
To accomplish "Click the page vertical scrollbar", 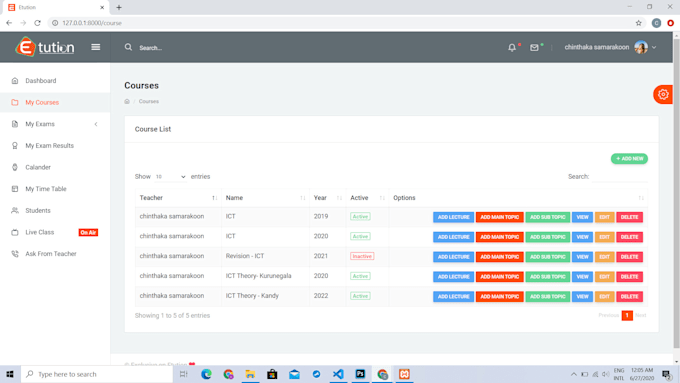I will (x=677, y=193).
